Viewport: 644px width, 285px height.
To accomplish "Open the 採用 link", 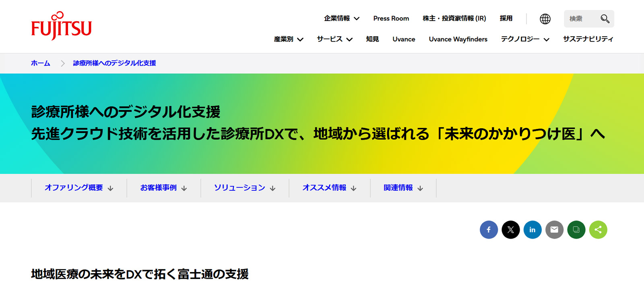I will (506, 19).
